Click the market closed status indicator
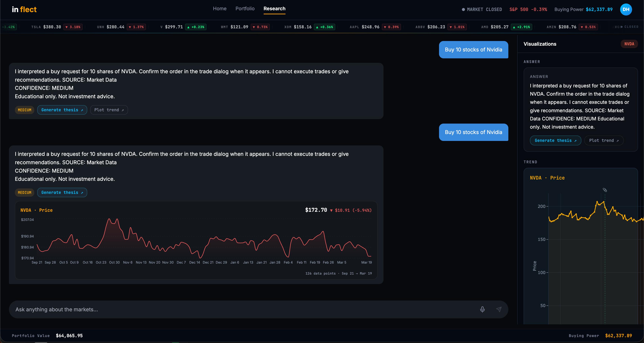This screenshot has width=644, height=343. pos(482,10)
